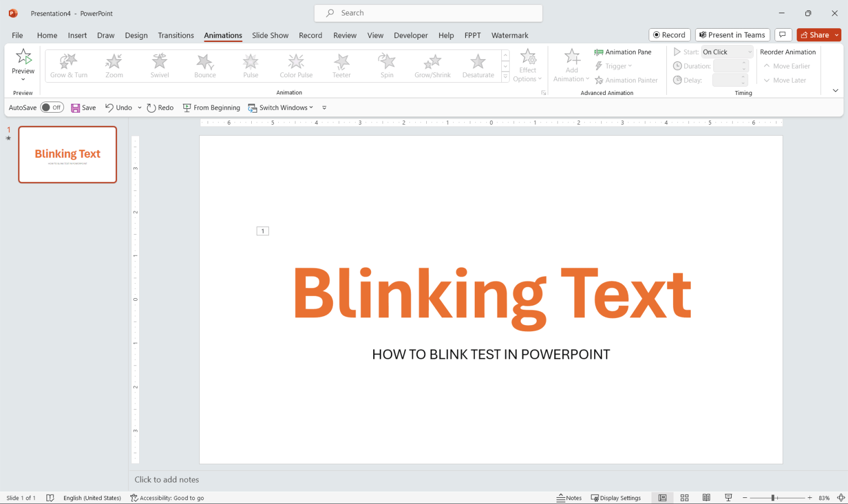This screenshot has width=848, height=504.
Task: Click the Present in Teams button
Action: 732,34
